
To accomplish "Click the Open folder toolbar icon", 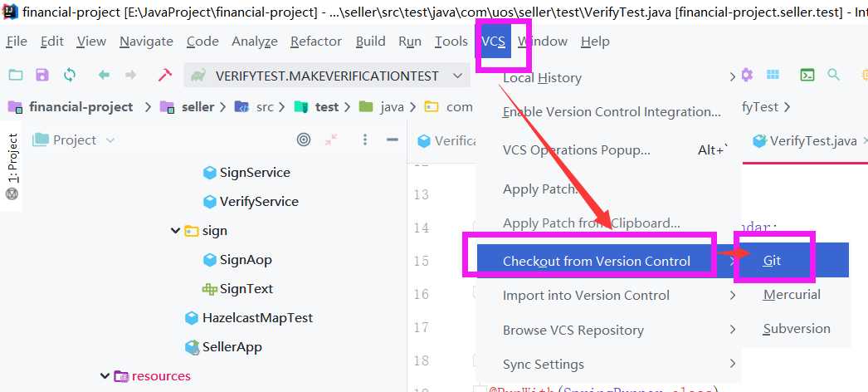I will click(16, 76).
